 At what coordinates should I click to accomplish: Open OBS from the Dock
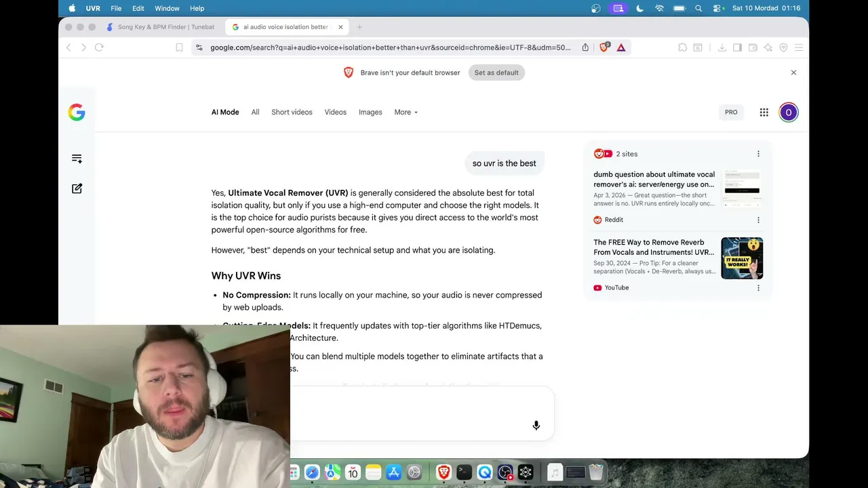[x=505, y=472]
